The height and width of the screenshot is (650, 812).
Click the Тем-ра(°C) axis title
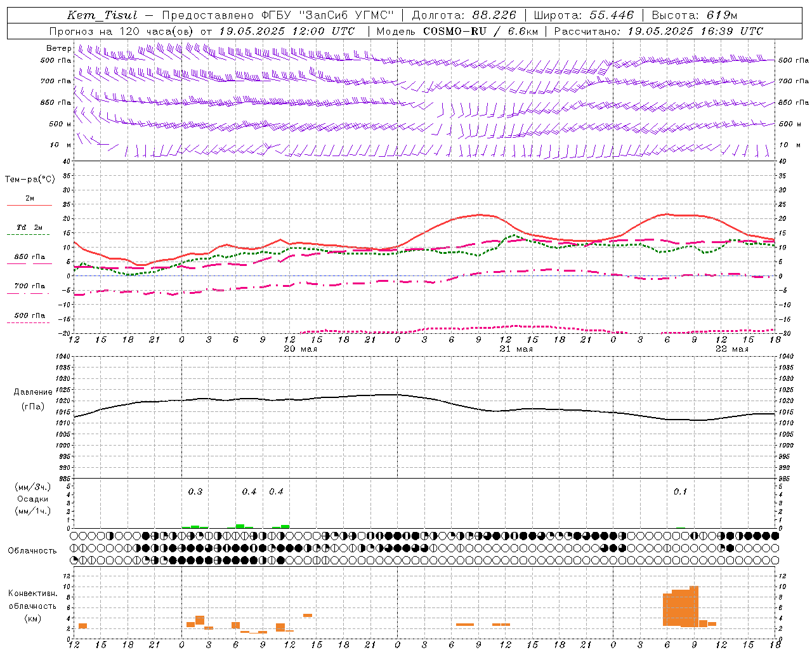pyautogui.click(x=30, y=180)
